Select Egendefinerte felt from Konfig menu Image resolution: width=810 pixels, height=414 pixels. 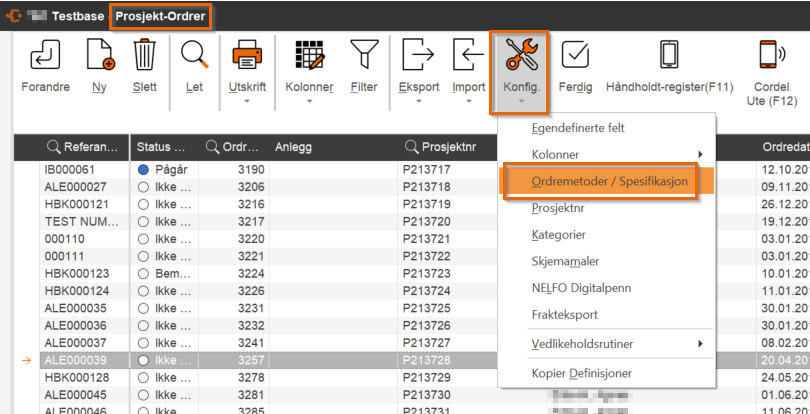click(x=578, y=128)
